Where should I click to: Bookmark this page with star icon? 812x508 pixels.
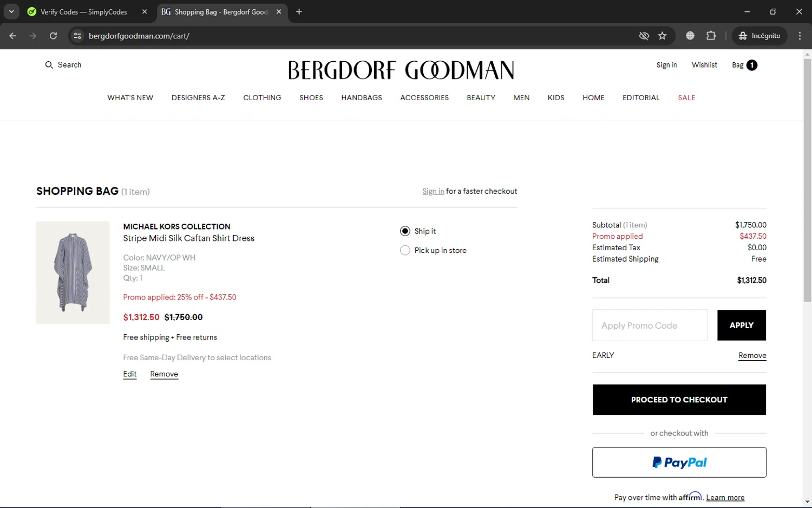tap(662, 36)
